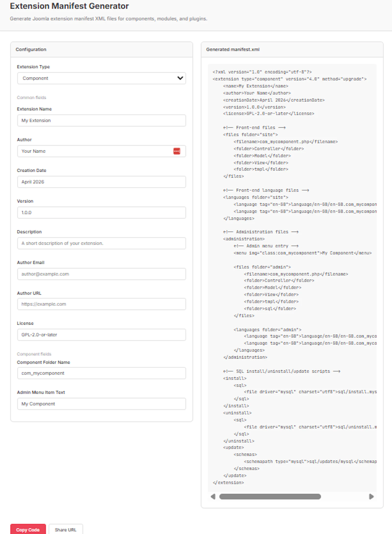The image size is (392, 534).
Task: Open the Extension Type dropdown
Action: (x=101, y=78)
